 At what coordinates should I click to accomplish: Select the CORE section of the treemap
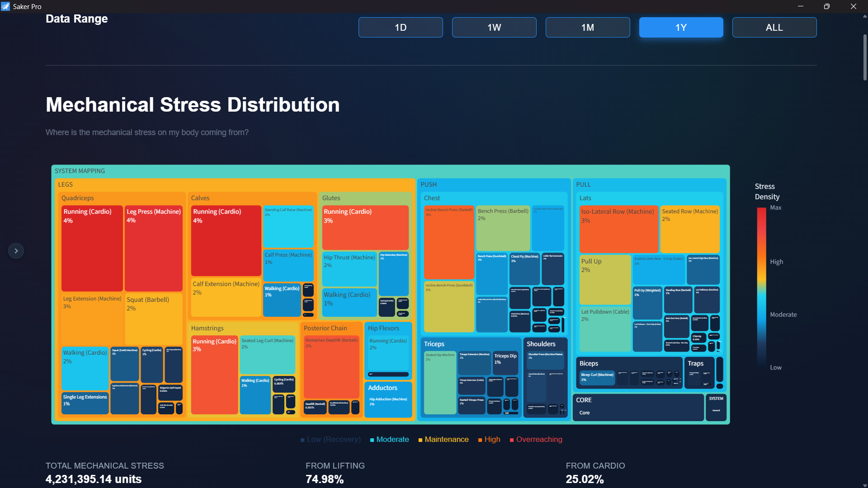(x=637, y=407)
